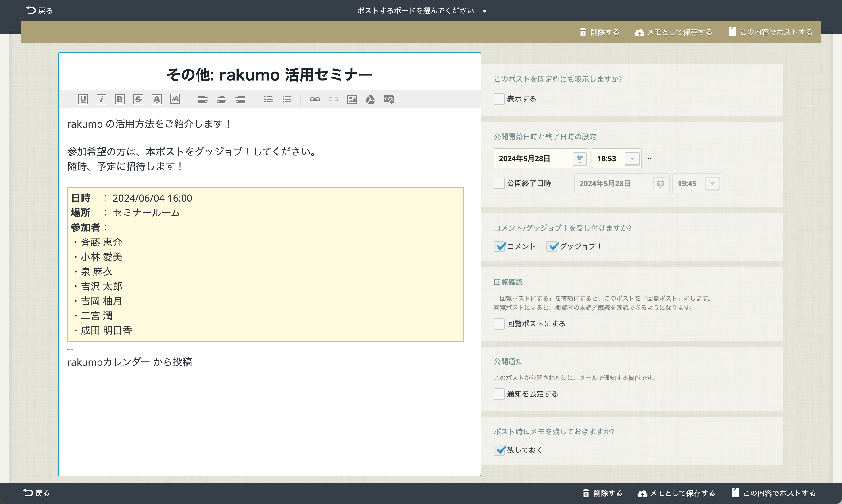Click participant 吉岡 柚月
This screenshot has width=842, height=504.
point(101,301)
